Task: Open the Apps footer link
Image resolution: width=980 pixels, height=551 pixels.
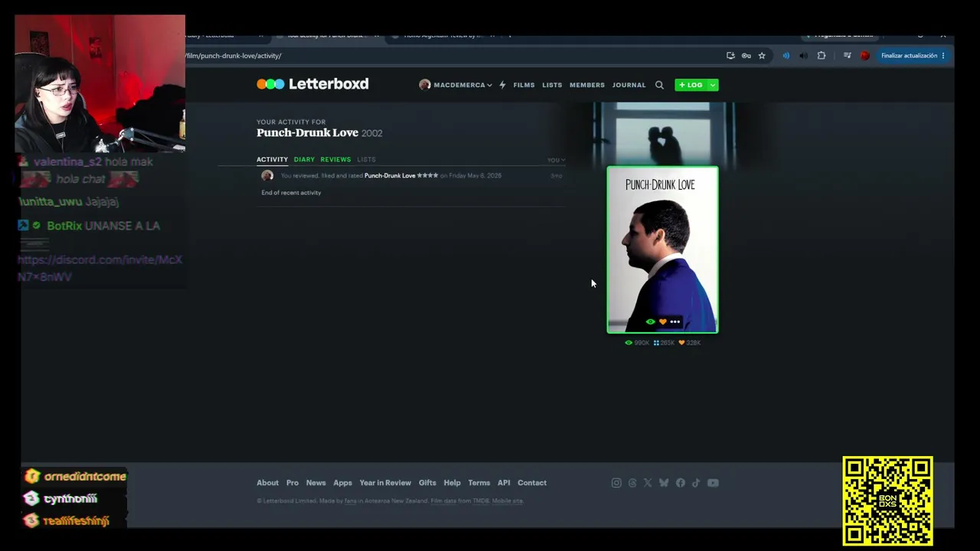Action: coord(342,483)
